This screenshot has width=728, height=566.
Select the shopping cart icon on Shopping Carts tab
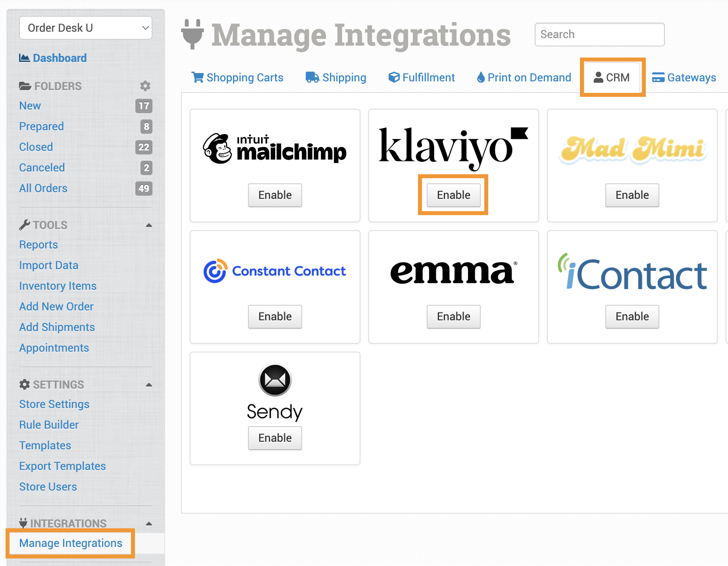(197, 77)
